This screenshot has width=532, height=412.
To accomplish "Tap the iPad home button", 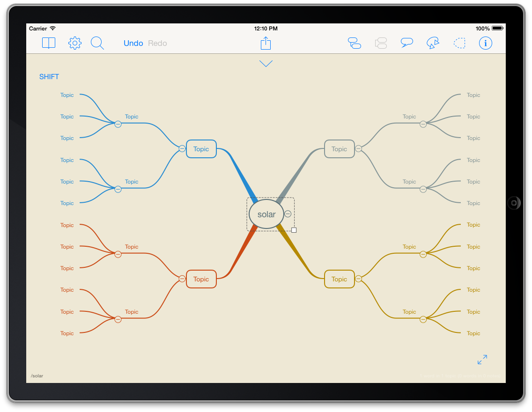I will pos(514,203).
